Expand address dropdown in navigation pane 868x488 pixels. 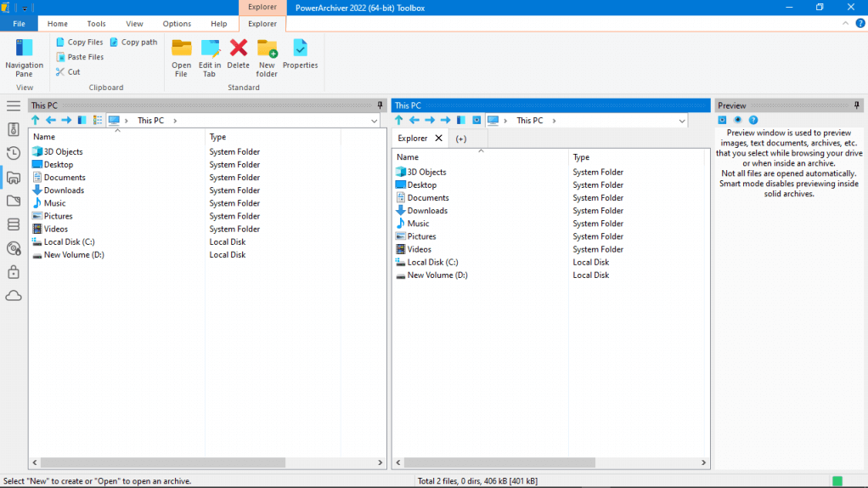[x=375, y=121]
